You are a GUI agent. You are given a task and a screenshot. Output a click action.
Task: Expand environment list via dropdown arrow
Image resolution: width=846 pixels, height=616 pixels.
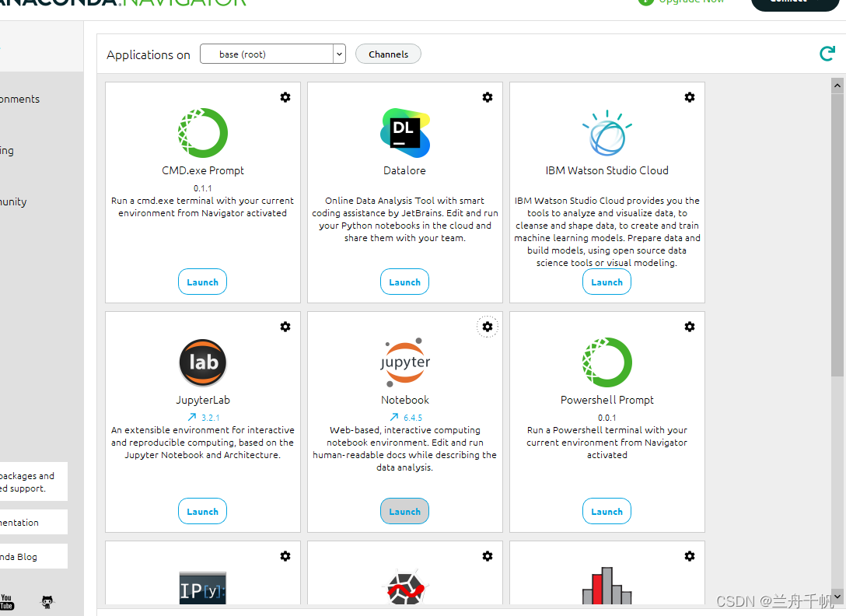click(339, 54)
